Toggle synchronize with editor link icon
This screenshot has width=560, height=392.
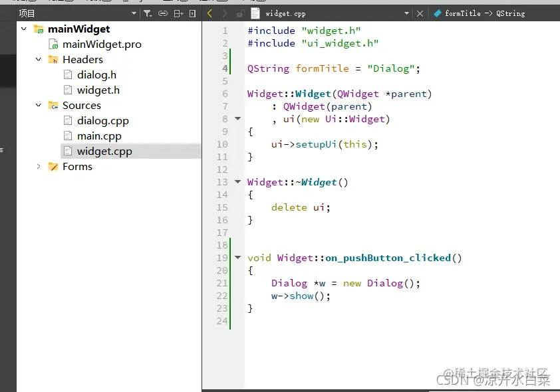coord(163,13)
